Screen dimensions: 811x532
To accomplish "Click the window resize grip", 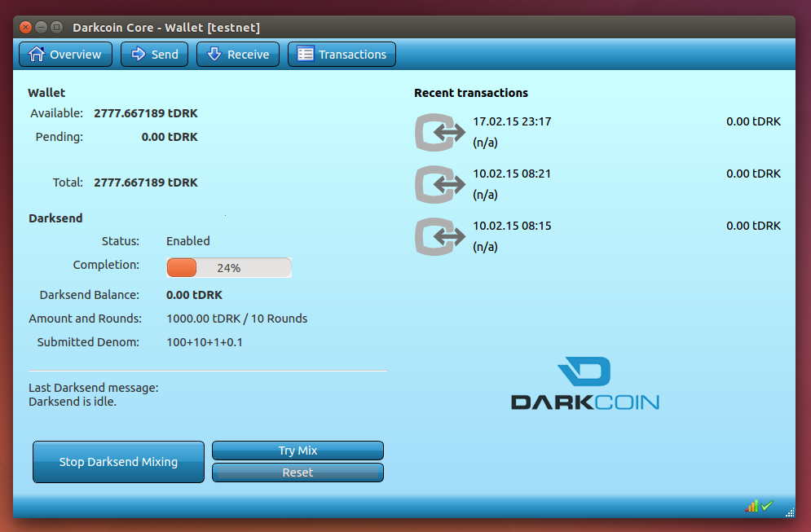I will [x=790, y=512].
